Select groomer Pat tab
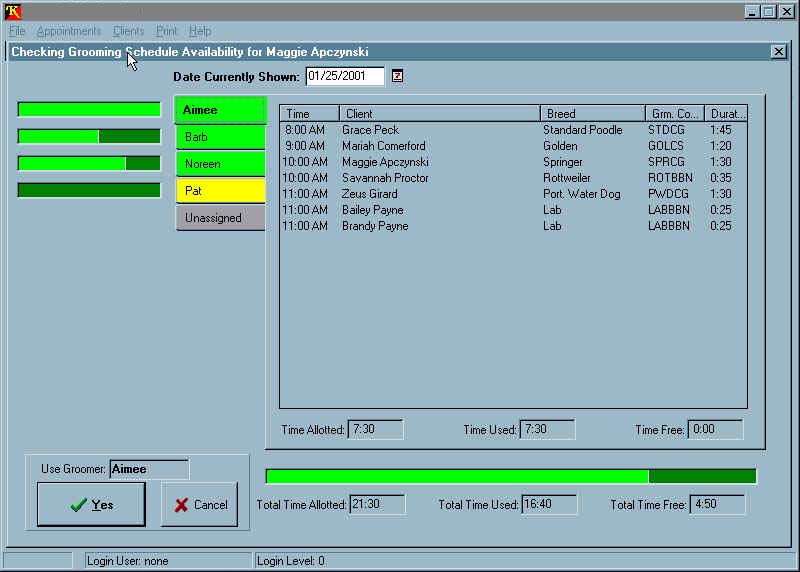Viewport: 800px width, 572px height. click(x=220, y=191)
